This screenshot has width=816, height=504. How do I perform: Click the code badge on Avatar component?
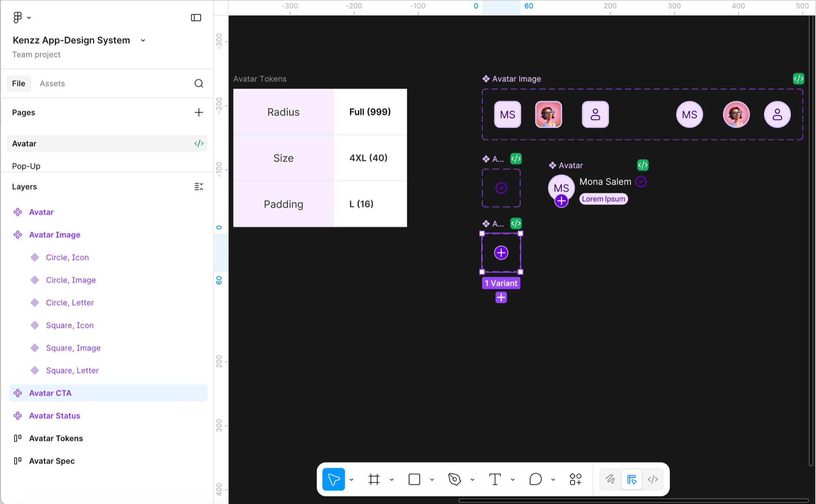tap(643, 165)
